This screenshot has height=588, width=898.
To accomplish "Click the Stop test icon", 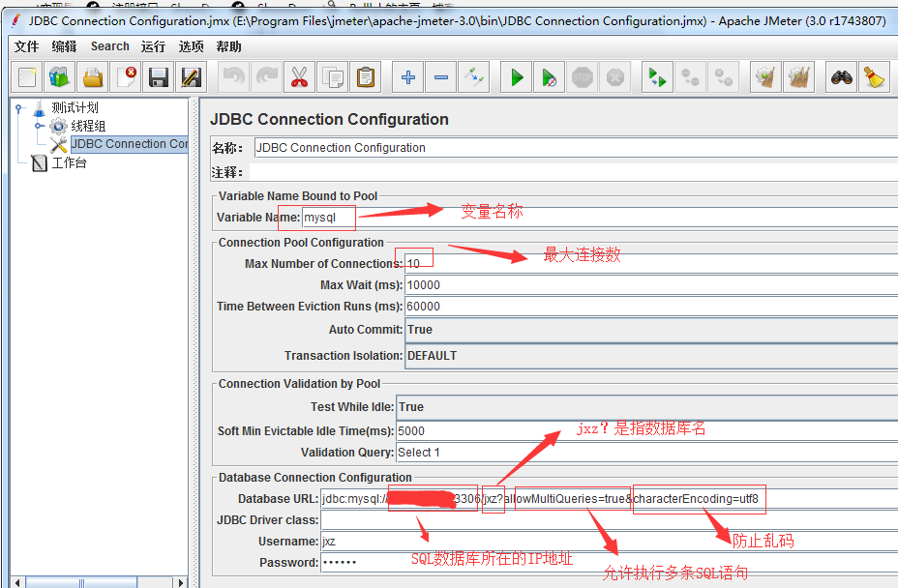I will click(x=583, y=77).
